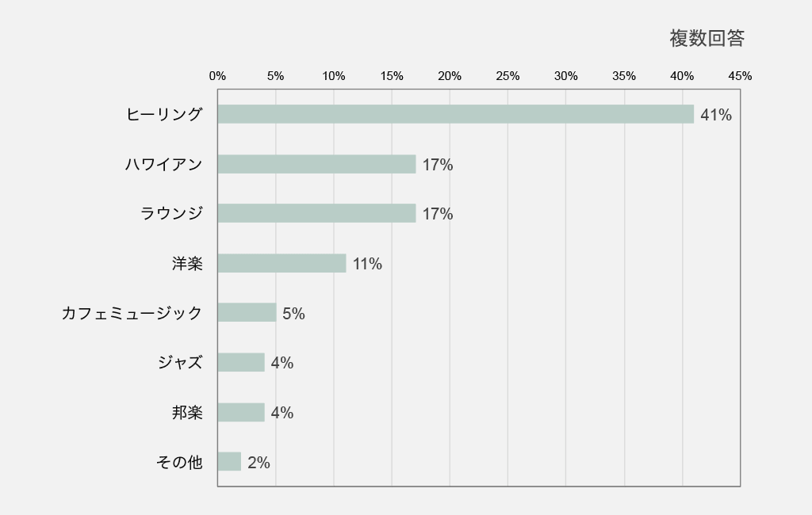This screenshot has height=515, width=812.
Task: Select the カフェミュージック category label
Action: [x=132, y=313]
